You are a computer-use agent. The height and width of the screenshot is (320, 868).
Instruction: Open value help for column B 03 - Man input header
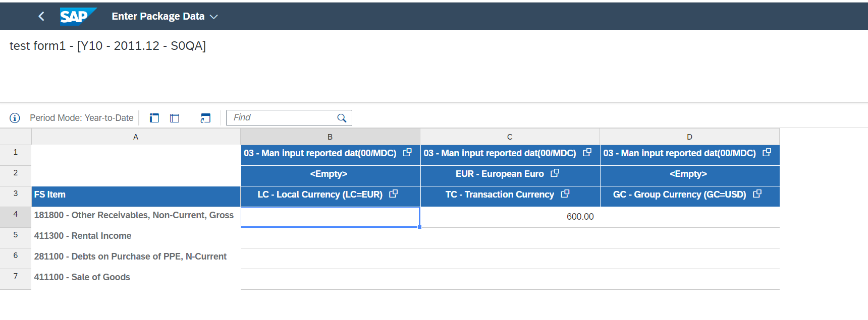tap(407, 153)
